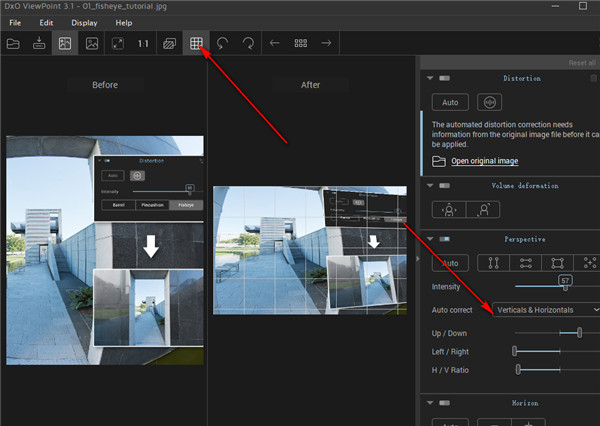
Task: Select the rectangle perspective tool
Action: [556, 263]
